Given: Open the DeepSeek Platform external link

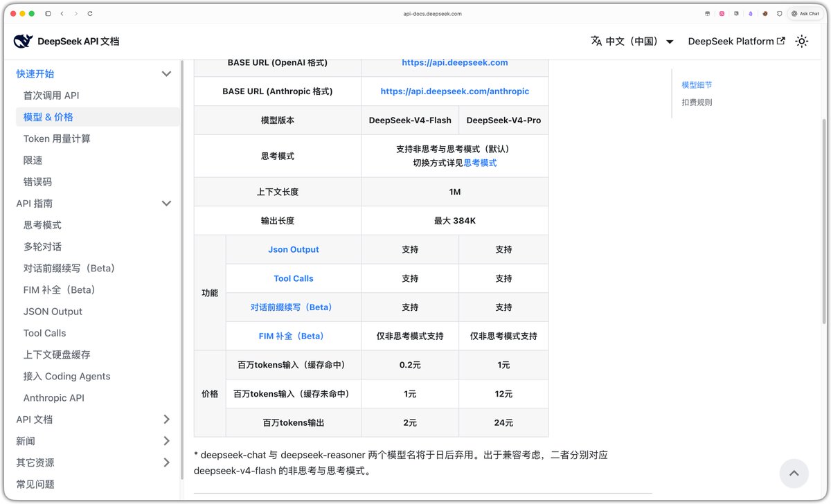Looking at the screenshot, I should click(736, 42).
